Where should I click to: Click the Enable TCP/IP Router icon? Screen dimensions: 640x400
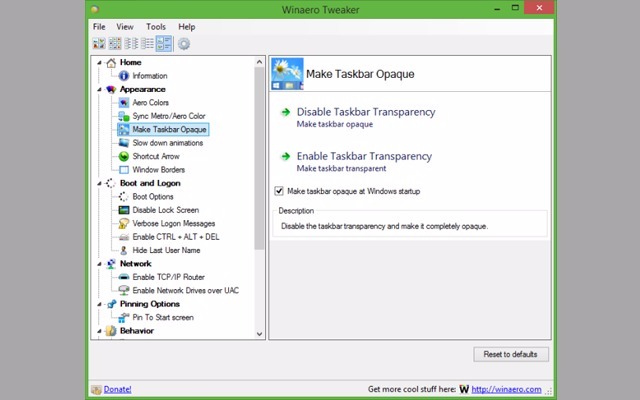(124, 277)
